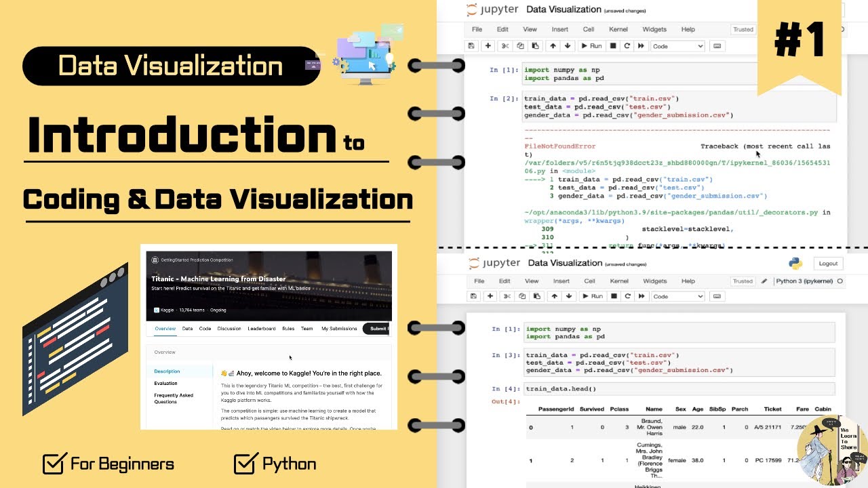Image resolution: width=868 pixels, height=488 pixels.
Task: Open Code tab on Kaggle page
Action: [205, 329]
